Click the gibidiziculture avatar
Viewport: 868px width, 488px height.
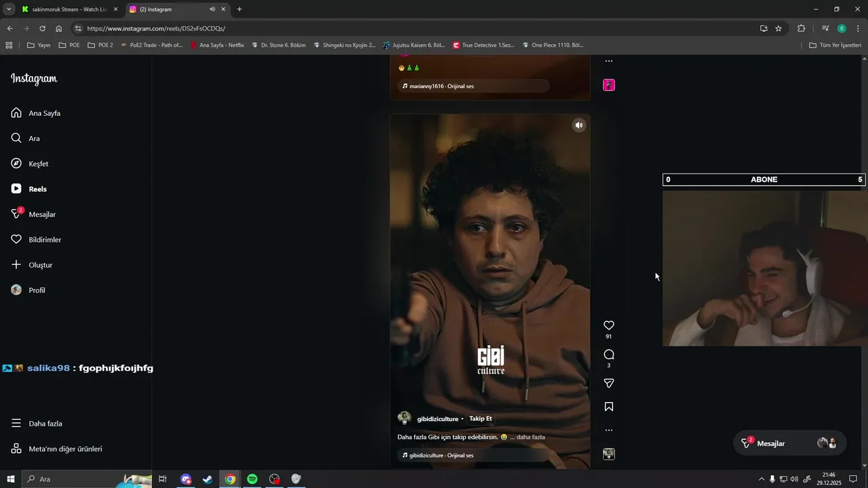[x=404, y=418]
